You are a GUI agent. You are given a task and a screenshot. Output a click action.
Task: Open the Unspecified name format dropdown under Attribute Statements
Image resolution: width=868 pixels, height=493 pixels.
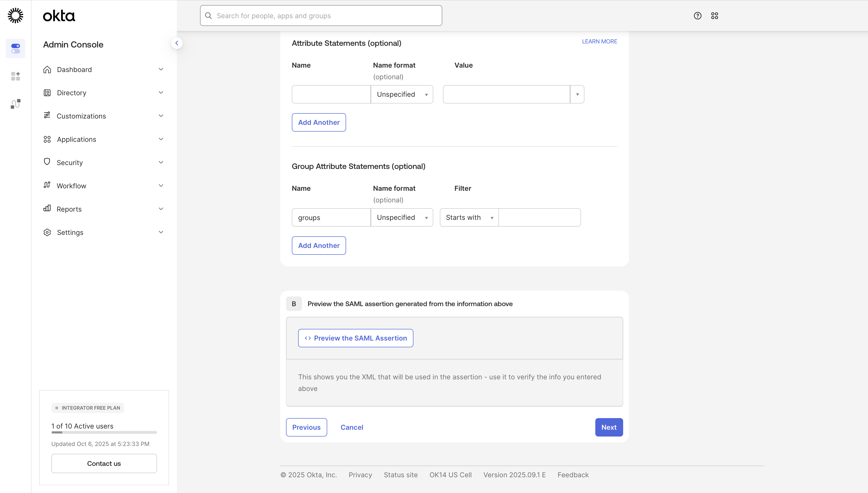402,94
